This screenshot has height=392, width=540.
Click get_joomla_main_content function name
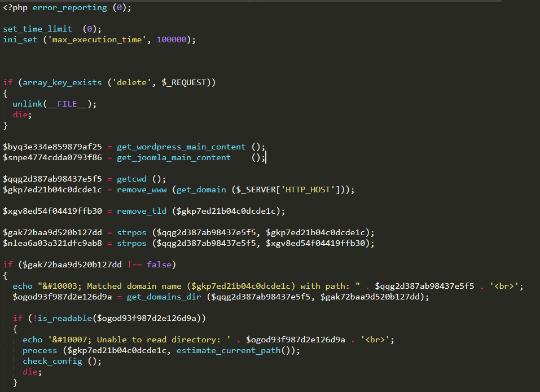174,157
